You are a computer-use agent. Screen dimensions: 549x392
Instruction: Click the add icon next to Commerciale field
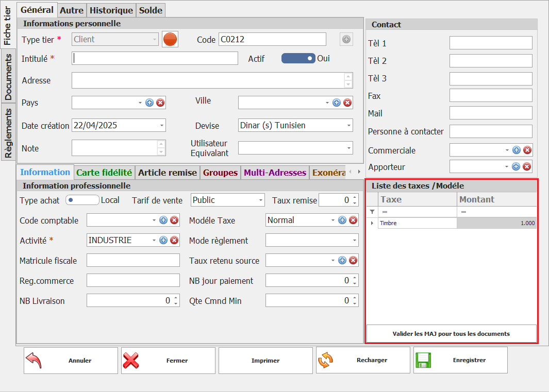tap(516, 150)
